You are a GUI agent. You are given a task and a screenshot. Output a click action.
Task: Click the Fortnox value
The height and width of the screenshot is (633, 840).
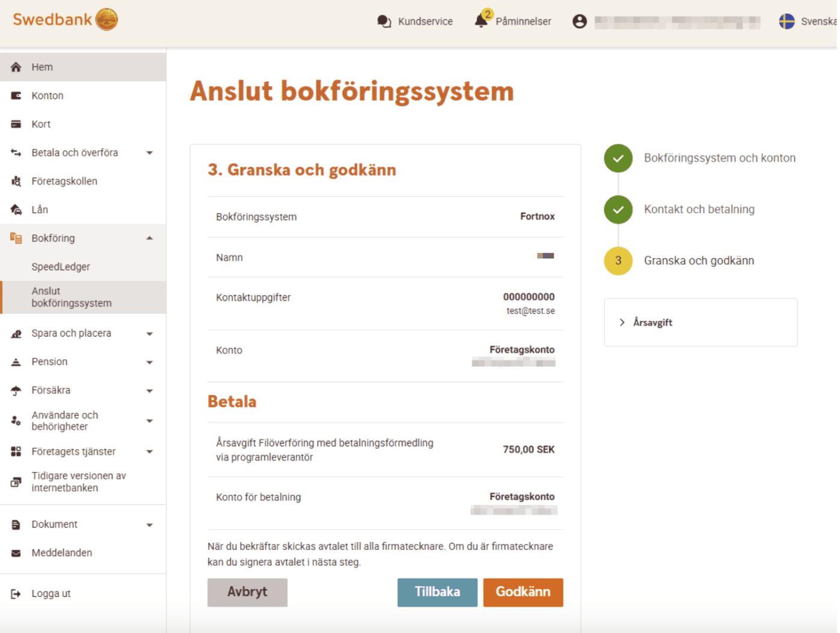pos(538,216)
